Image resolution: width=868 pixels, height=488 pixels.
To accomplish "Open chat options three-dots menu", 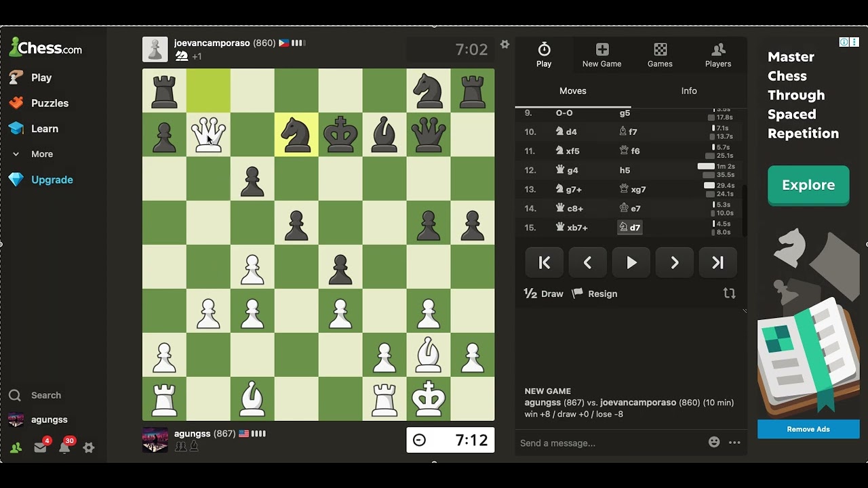I will coord(734,443).
